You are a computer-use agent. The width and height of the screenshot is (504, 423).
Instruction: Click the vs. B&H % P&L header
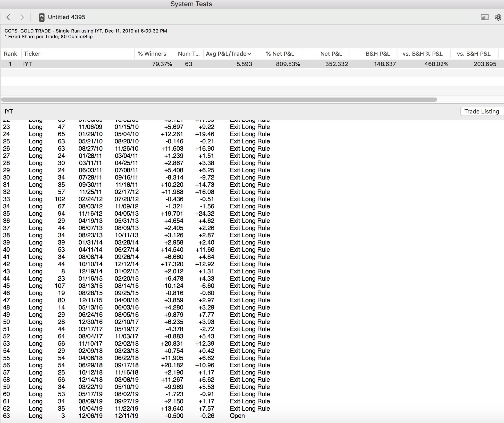pyautogui.click(x=423, y=54)
